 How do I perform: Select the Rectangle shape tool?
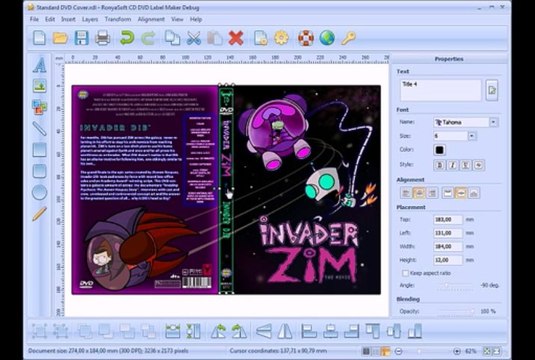point(40,150)
